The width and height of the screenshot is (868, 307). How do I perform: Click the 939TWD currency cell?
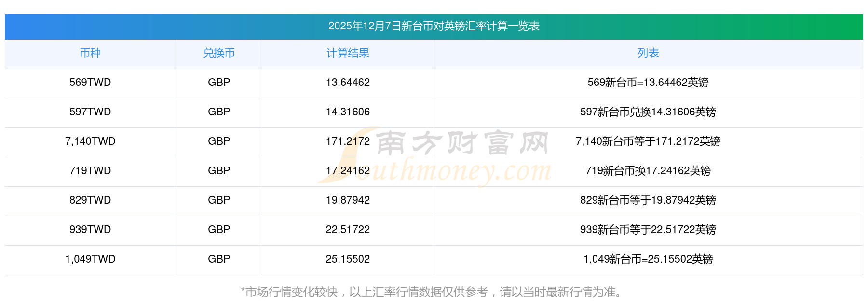tap(90, 230)
